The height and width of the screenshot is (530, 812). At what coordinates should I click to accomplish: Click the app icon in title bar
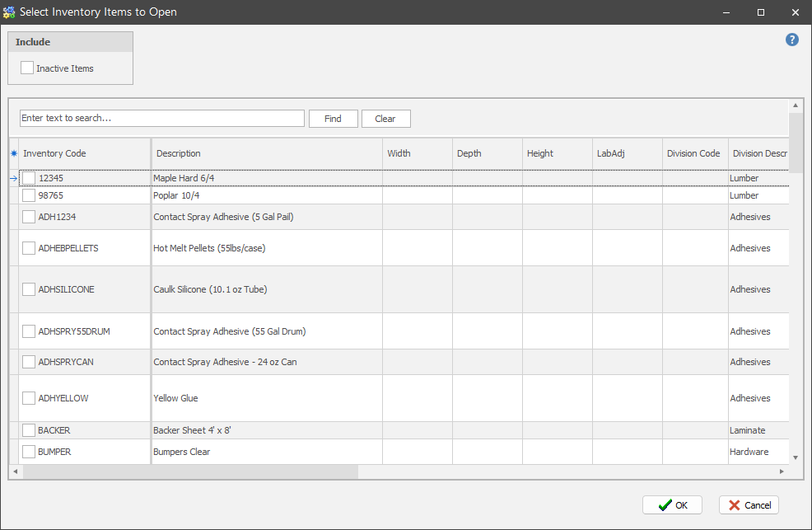click(x=10, y=12)
